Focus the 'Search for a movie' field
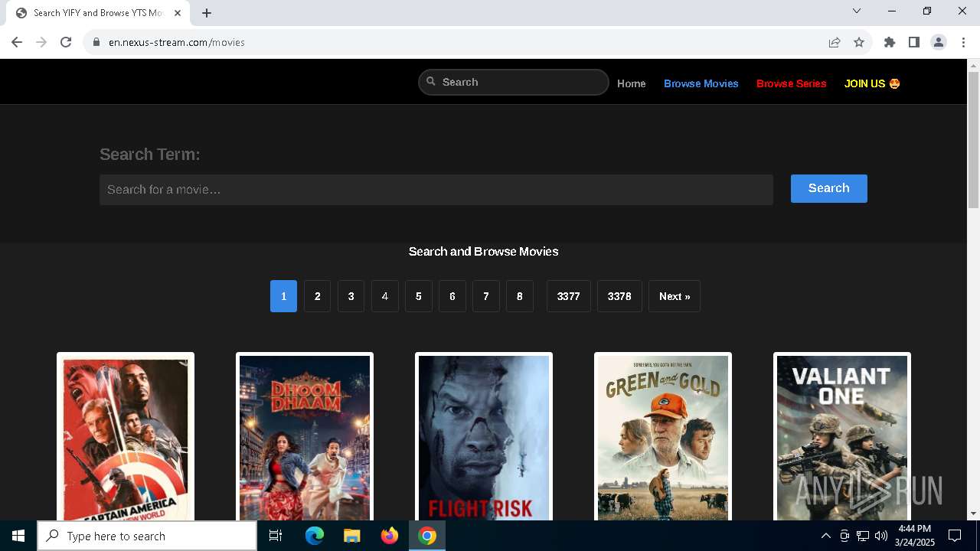The height and width of the screenshot is (551, 980). coord(436,190)
